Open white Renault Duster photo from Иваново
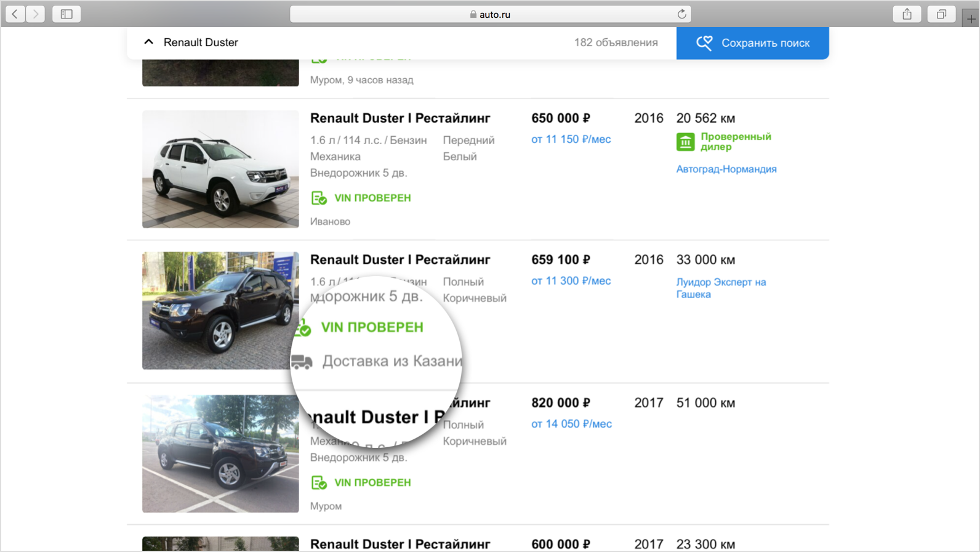The width and height of the screenshot is (980, 552). coord(220,169)
